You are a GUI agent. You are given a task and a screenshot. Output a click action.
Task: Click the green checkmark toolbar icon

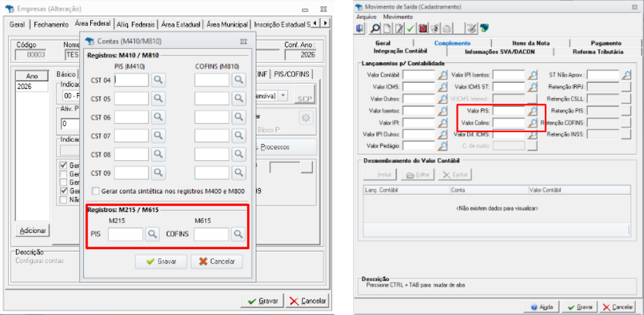(411, 28)
